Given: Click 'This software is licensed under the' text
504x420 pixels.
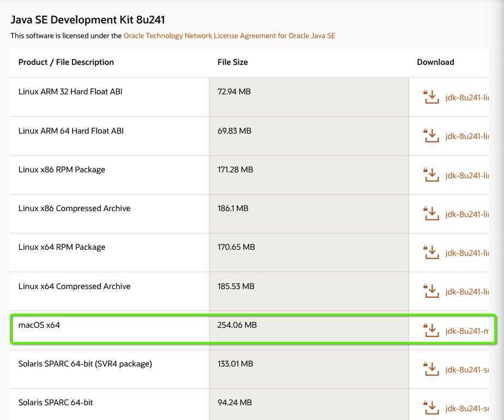Looking at the screenshot, I should (x=66, y=35).
